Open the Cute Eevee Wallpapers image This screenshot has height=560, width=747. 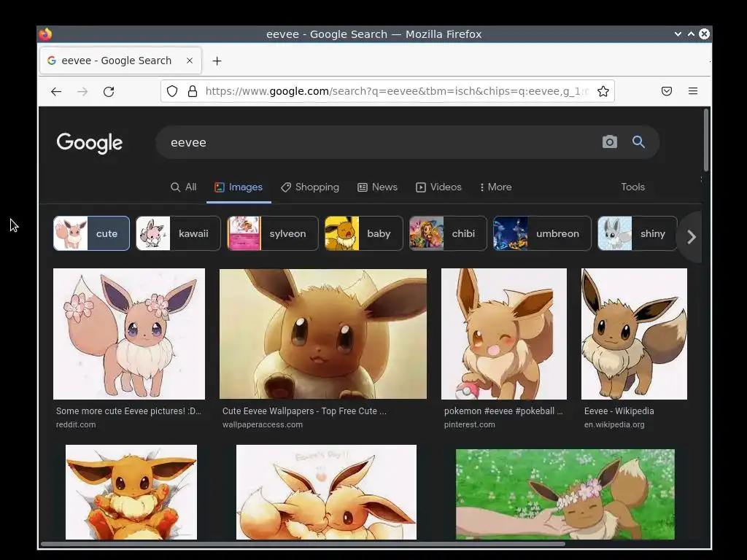323,334
